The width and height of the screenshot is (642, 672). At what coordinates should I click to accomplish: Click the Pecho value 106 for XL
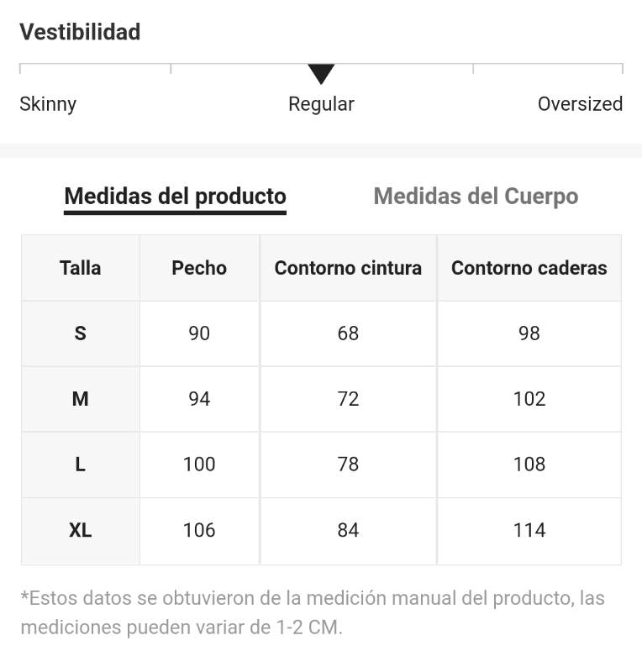coord(199,531)
